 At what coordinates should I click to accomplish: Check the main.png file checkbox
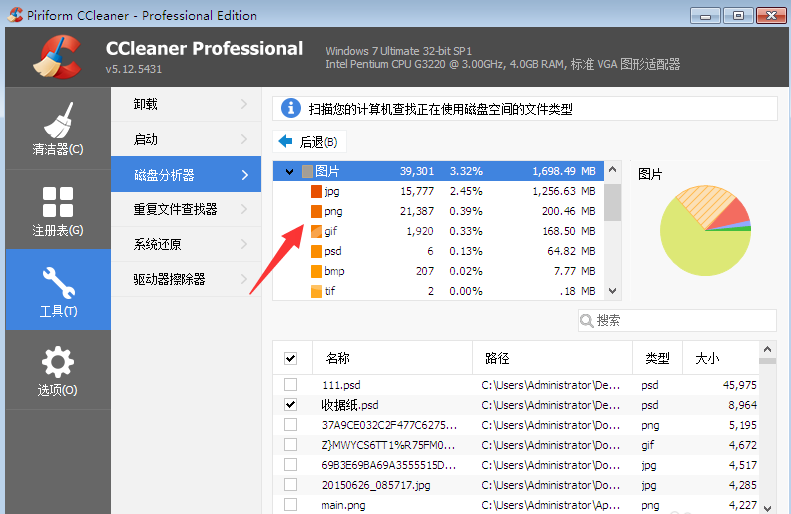coord(291,504)
